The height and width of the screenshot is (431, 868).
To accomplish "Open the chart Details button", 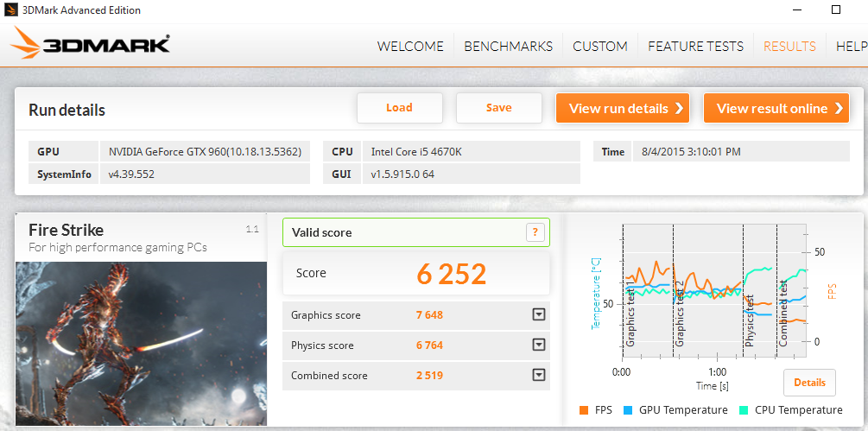I will 809,383.
